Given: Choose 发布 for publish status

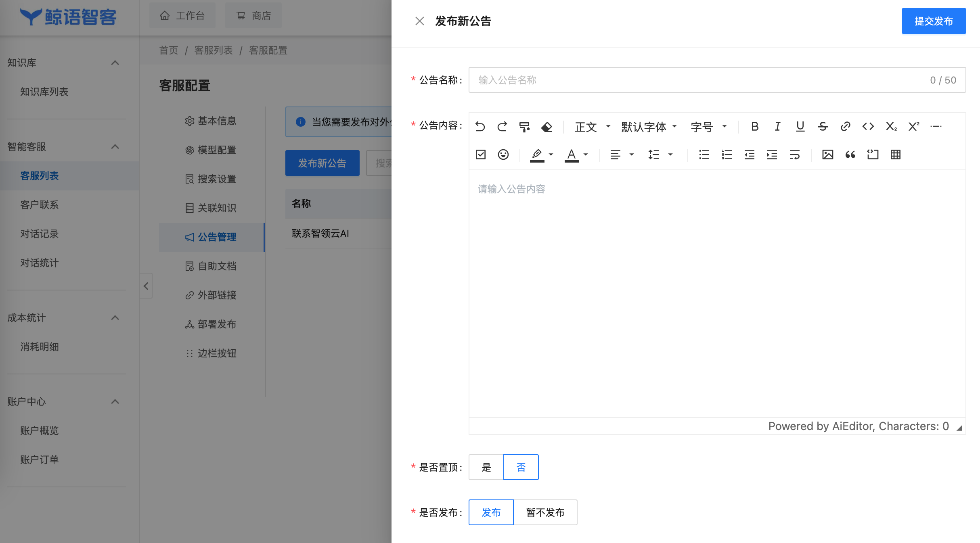Looking at the screenshot, I should click(491, 512).
